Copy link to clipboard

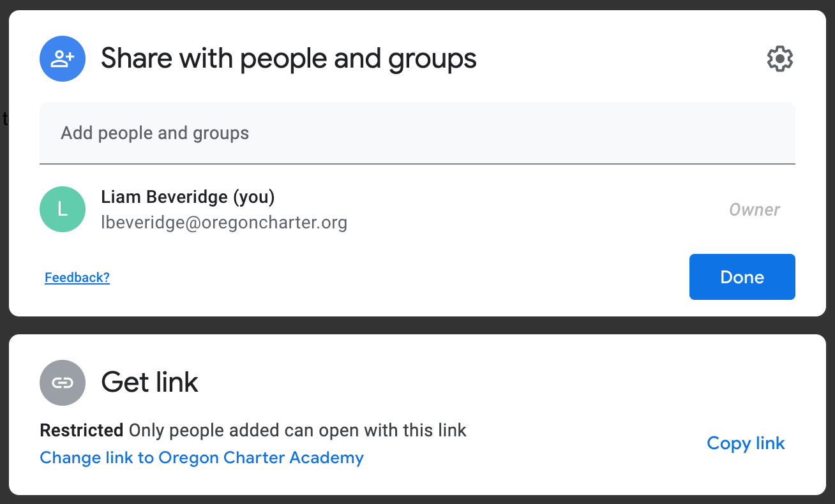(746, 443)
